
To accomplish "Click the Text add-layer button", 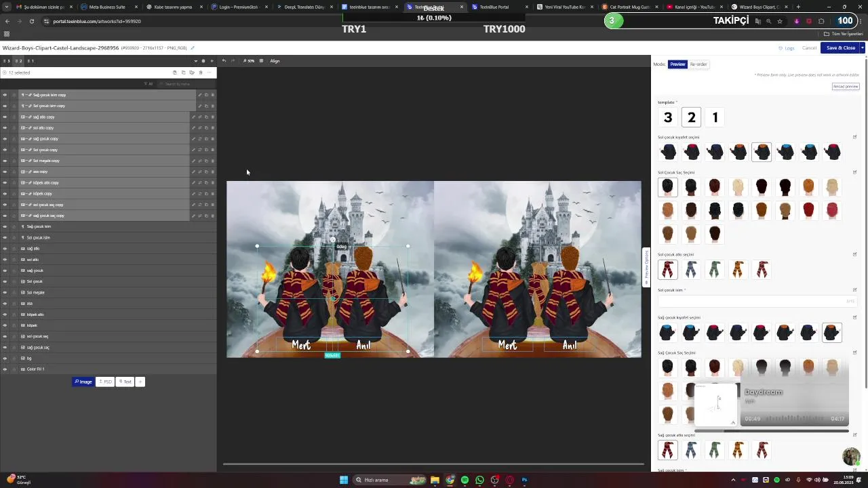I will point(125,382).
